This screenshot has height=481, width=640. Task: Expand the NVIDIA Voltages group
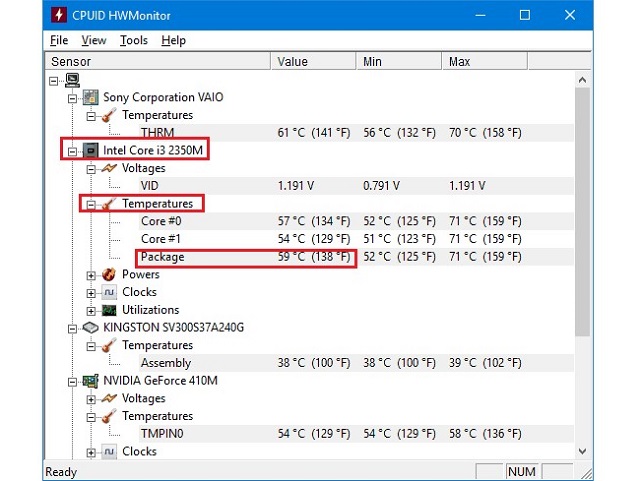pyautogui.click(x=91, y=399)
